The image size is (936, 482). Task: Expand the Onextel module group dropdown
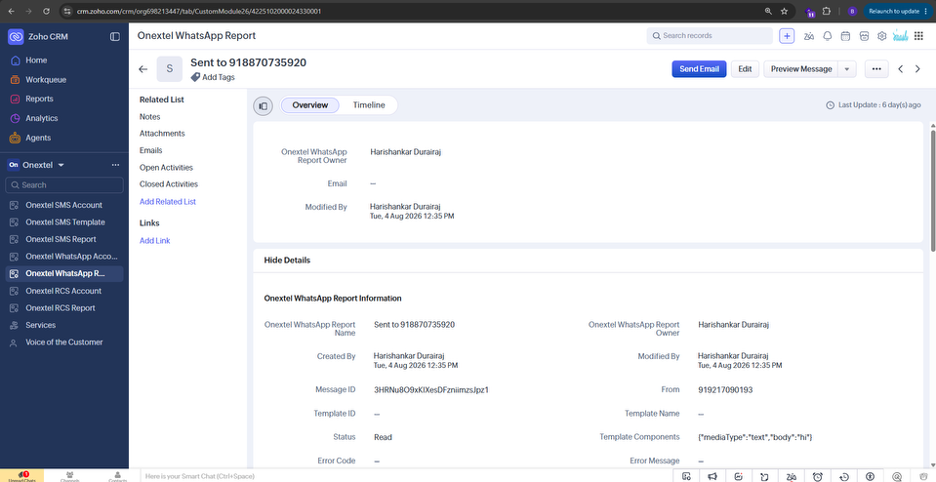tap(61, 165)
